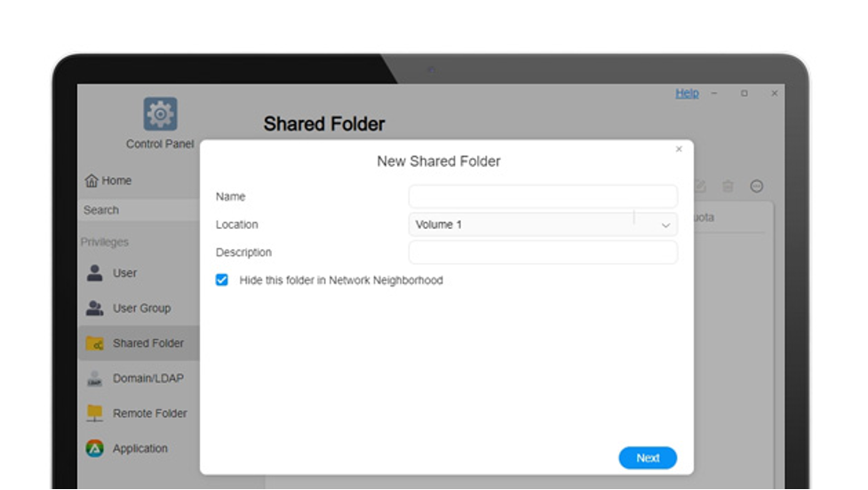Expand the Location Volume 1 dropdown
The image size is (868, 490).
tap(543, 225)
